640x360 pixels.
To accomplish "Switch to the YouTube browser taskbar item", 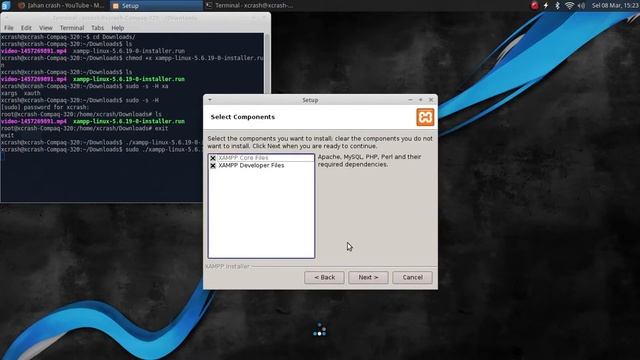I will click(x=61, y=5).
